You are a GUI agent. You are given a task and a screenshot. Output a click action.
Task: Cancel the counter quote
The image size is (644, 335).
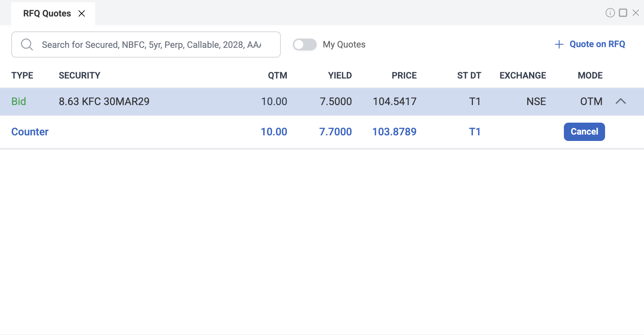point(584,132)
